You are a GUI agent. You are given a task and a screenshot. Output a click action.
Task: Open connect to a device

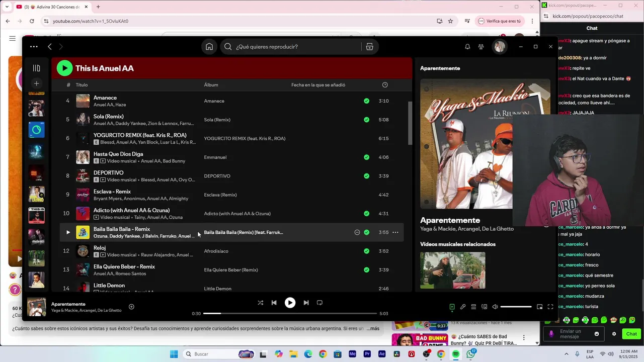tap(485, 307)
